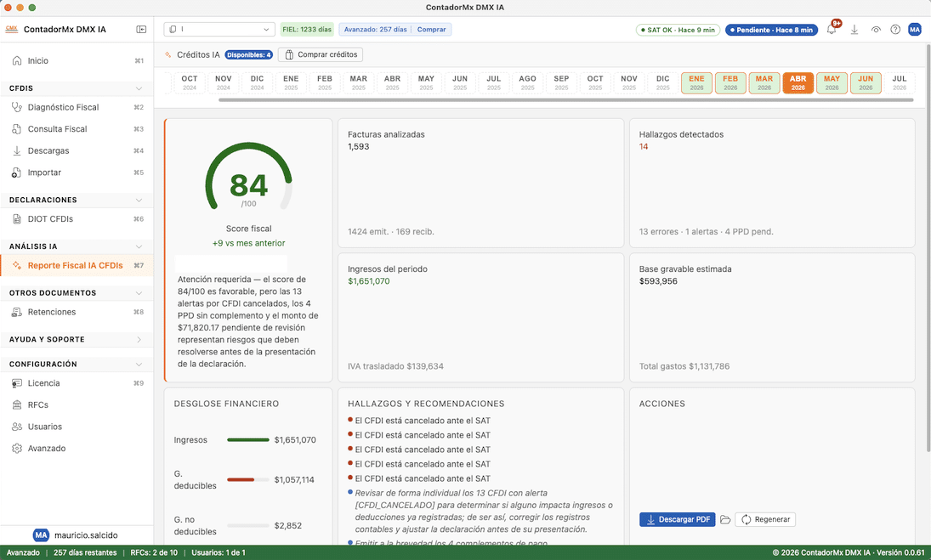Click the Retenciones icon
The height and width of the screenshot is (560, 931).
pyautogui.click(x=17, y=312)
